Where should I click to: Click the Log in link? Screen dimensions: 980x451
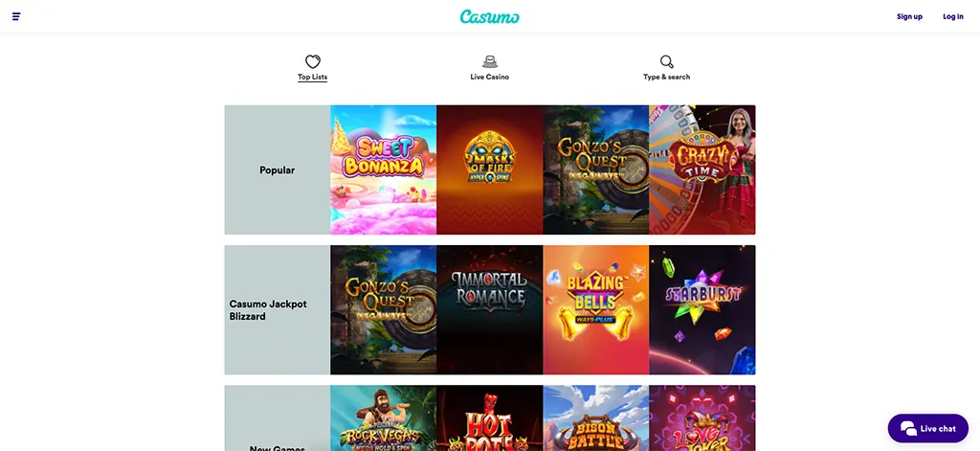(x=953, y=17)
